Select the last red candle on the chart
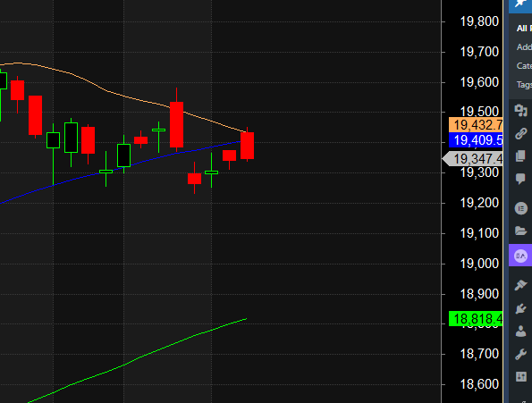The height and width of the screenshot is (403, 532). (x=247, y=146)
